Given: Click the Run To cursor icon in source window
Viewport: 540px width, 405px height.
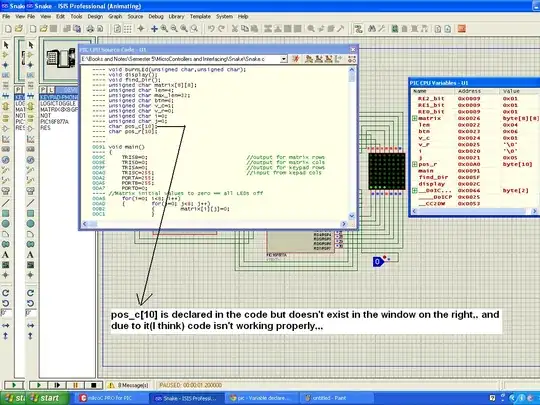Looking at the screenshot, I should pyautogui.click(x=338, y=59).
